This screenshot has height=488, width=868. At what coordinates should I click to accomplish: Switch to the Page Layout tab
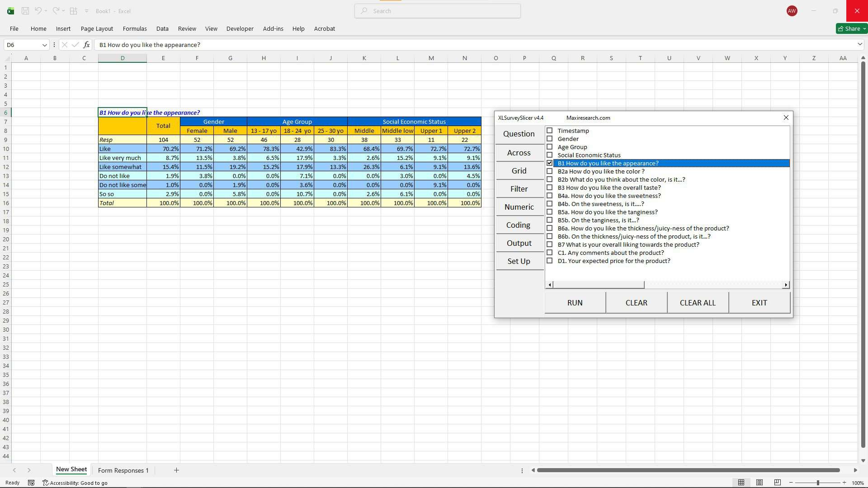click(x=97, y=28)
